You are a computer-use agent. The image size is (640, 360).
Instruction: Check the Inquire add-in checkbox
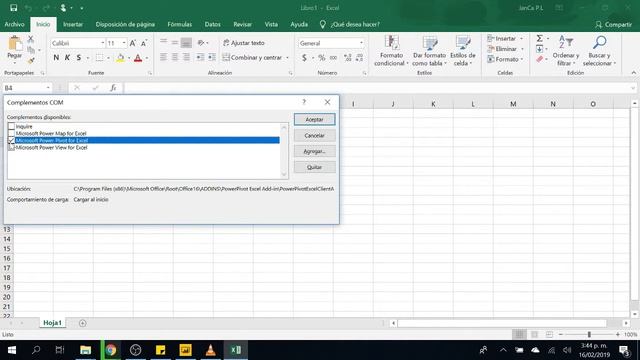[11, 127]
